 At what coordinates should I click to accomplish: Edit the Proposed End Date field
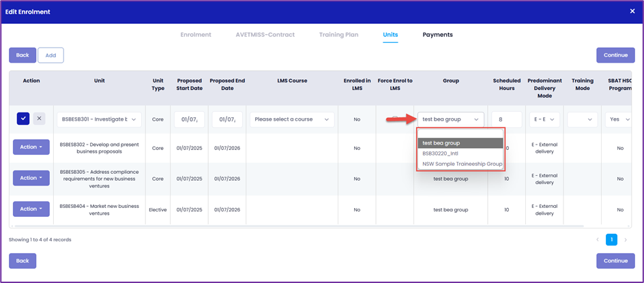click(227, 119)
